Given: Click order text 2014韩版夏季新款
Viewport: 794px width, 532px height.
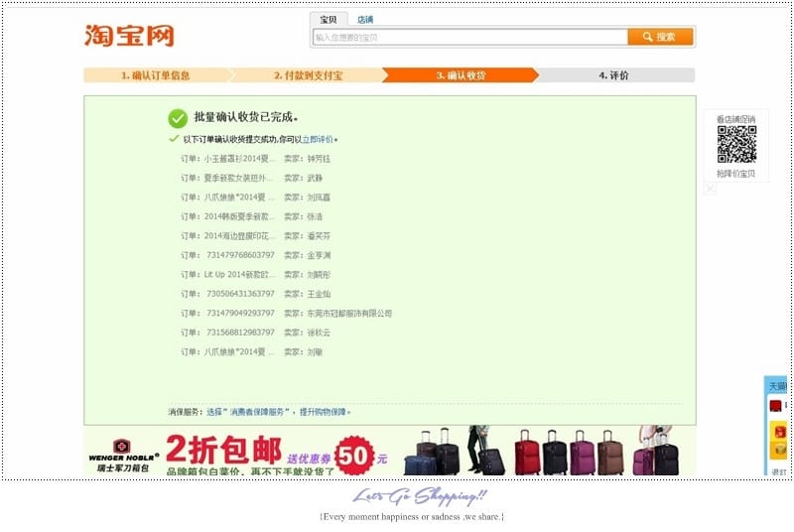Looking at the screenshot, I should point(239,216).
